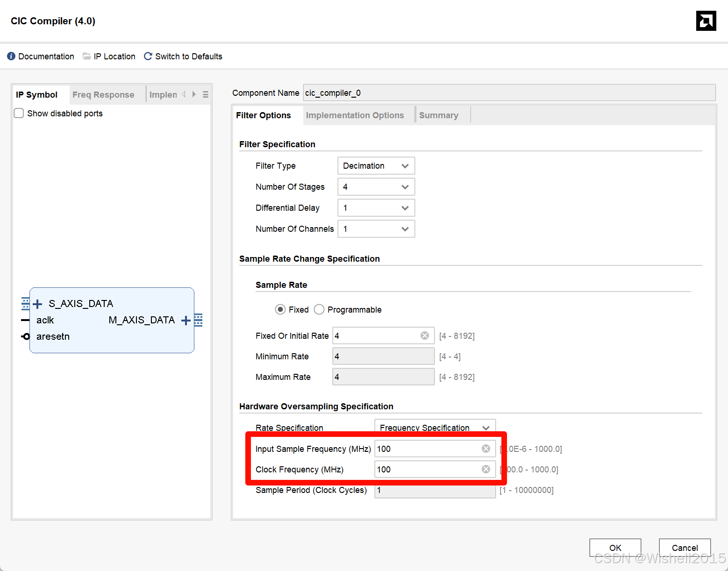Open left panel tab list menu icon
The height and width of the screenshot is (571, 728).
click(206, 94)
